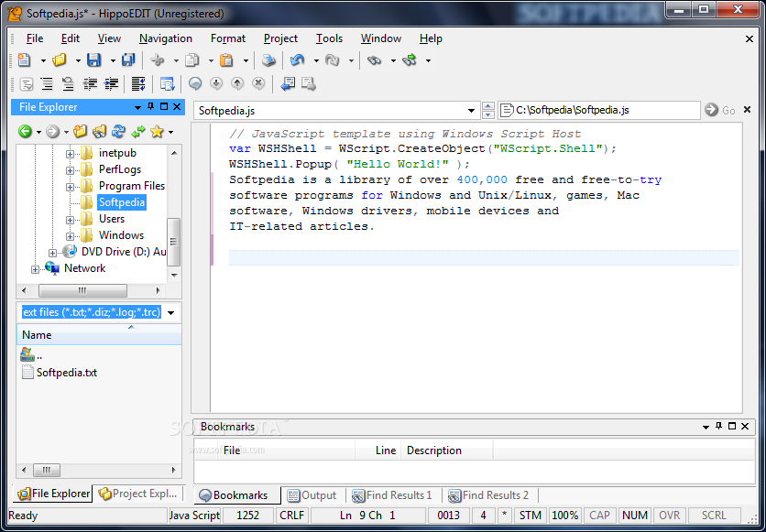Image resolution: width=766 pixels, height=532 pixels.
Task: Create a new file with New icon
Action: 24,60
